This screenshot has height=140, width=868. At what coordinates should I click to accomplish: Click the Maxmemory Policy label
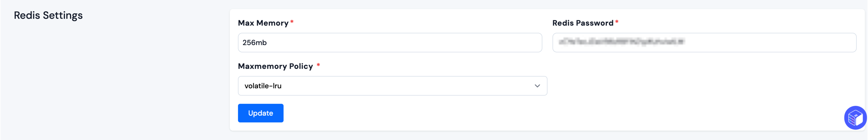pos(275,66)
